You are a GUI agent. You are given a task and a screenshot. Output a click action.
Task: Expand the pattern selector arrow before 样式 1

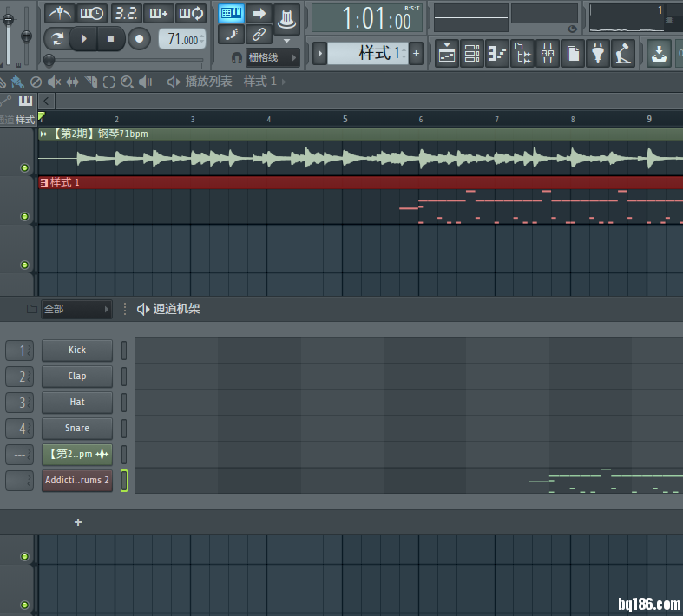click(319, 54)
